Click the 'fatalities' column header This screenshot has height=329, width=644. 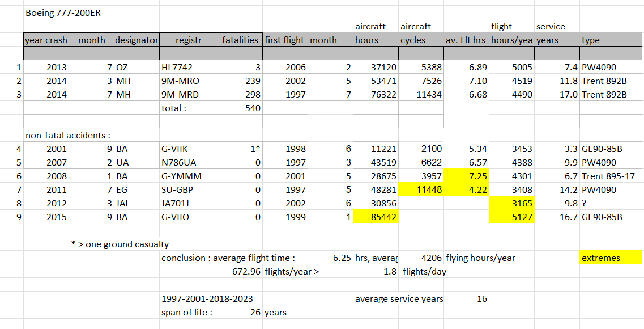(x=240, y=40)
